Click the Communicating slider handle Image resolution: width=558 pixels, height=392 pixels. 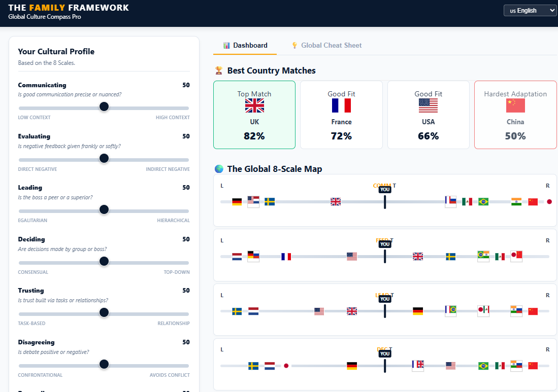[x=104, y=106]
